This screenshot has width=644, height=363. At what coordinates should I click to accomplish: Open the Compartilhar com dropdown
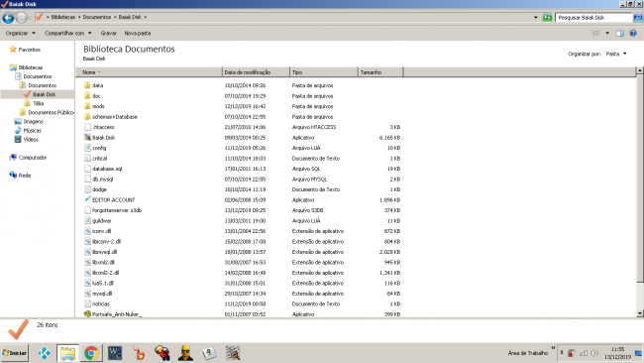(x=67, y=34)
